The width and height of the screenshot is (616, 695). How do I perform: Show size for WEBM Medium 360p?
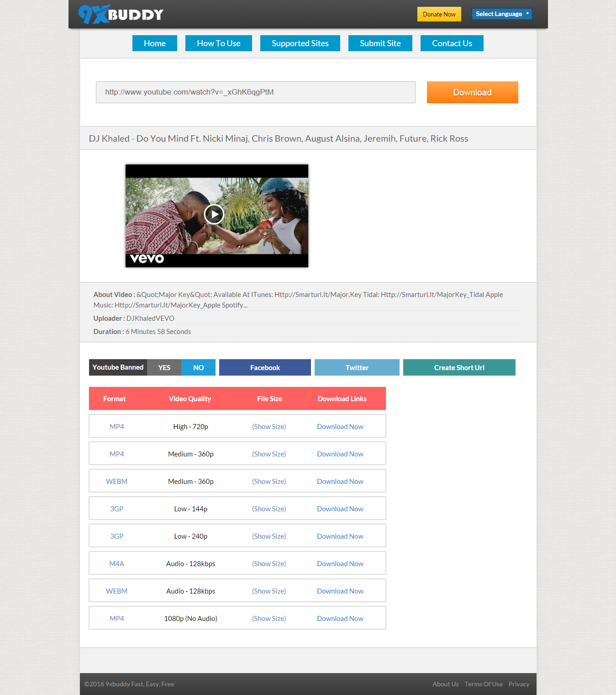(269, 481)
